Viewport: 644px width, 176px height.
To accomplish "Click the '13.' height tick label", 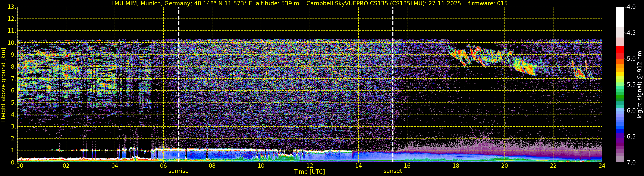I will pyautogui.click(x=12, y=7).
